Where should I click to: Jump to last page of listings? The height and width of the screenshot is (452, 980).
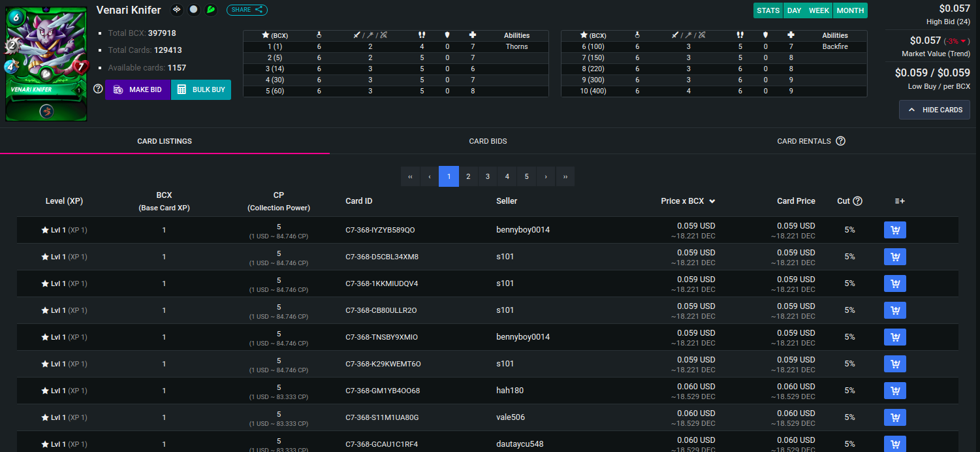[x=565, y=176]
